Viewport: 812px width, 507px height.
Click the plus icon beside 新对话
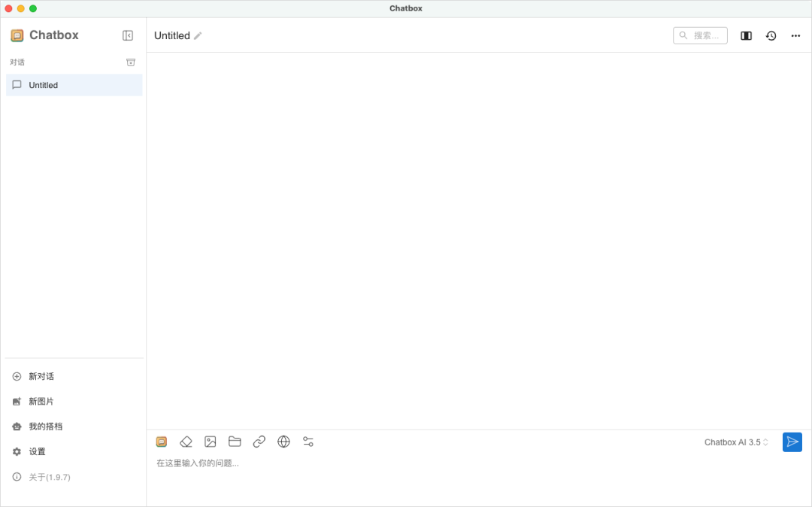click(17, 377)
